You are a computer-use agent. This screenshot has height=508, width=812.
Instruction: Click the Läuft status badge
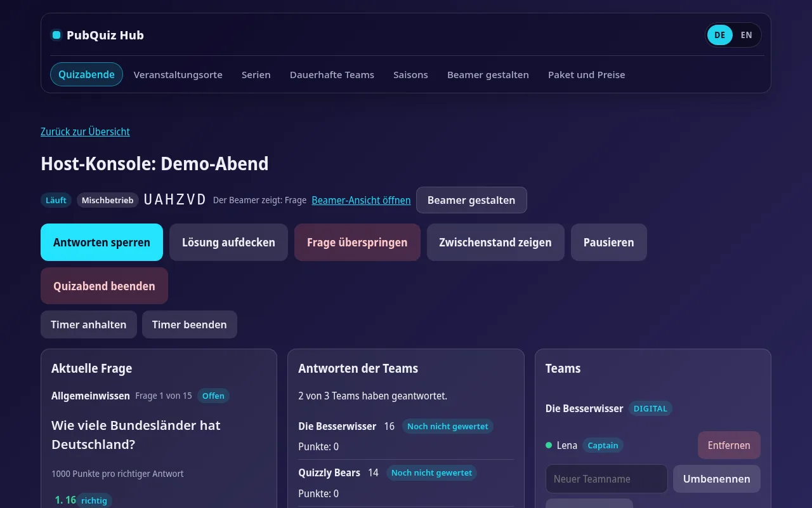point(56,200)
